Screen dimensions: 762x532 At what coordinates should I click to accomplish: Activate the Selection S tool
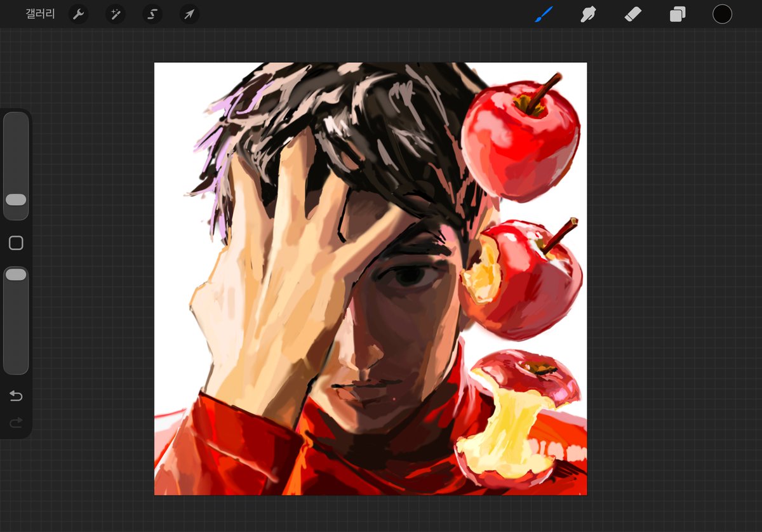coord(152,14)
